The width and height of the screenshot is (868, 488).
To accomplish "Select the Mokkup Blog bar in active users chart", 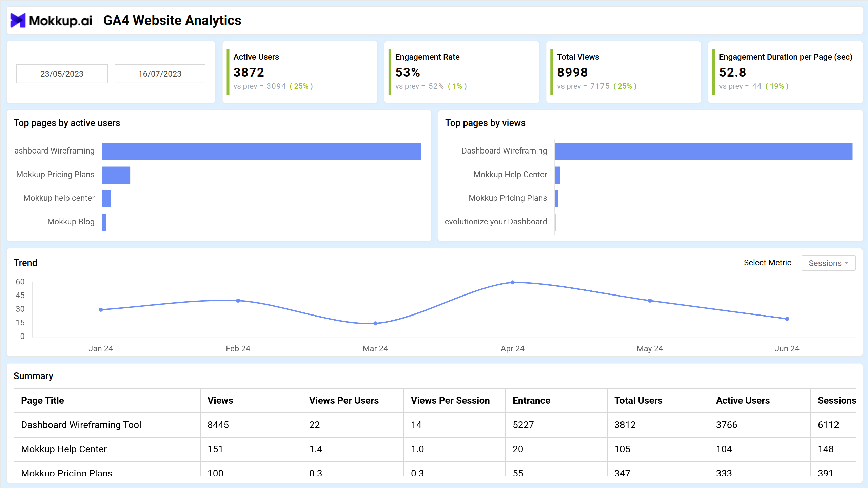I will 104,222.
